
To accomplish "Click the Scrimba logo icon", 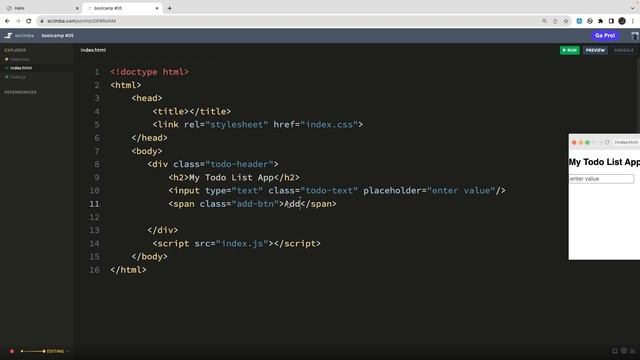I will (8, 36).
